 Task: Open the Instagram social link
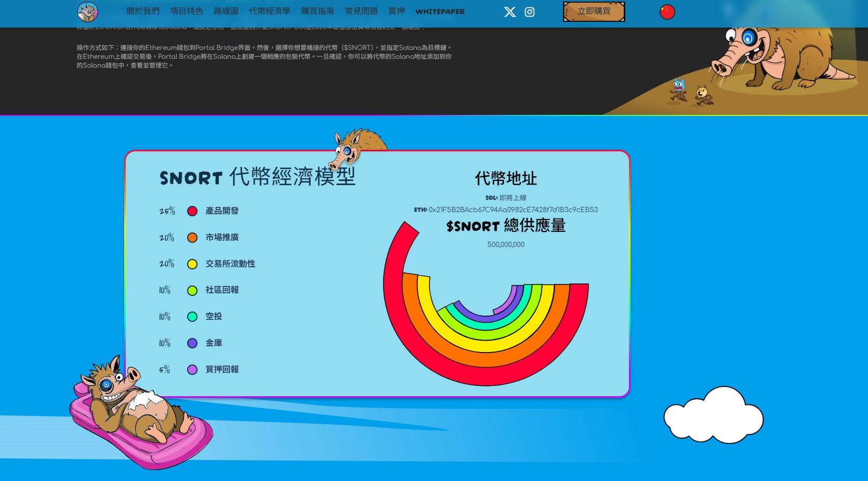530,12
